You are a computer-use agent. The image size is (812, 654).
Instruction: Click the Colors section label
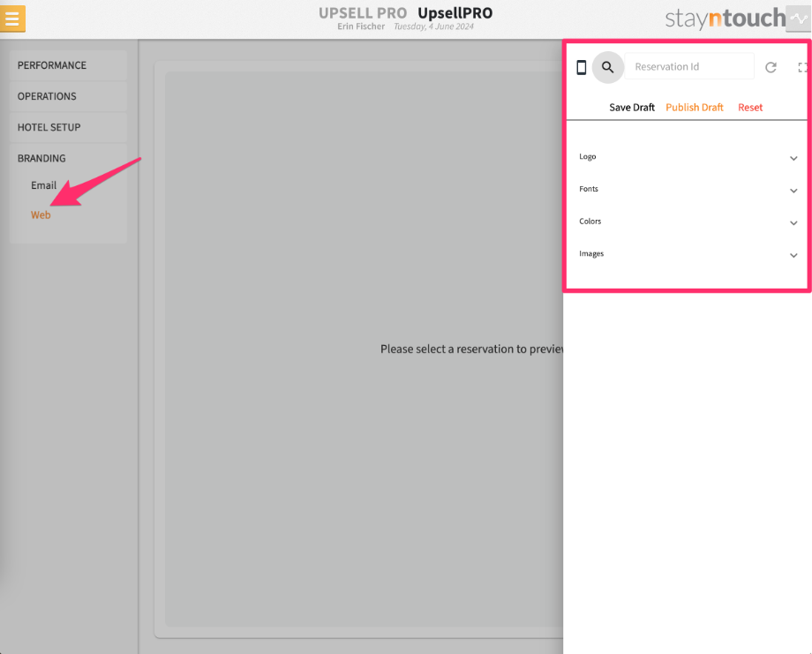590,222
